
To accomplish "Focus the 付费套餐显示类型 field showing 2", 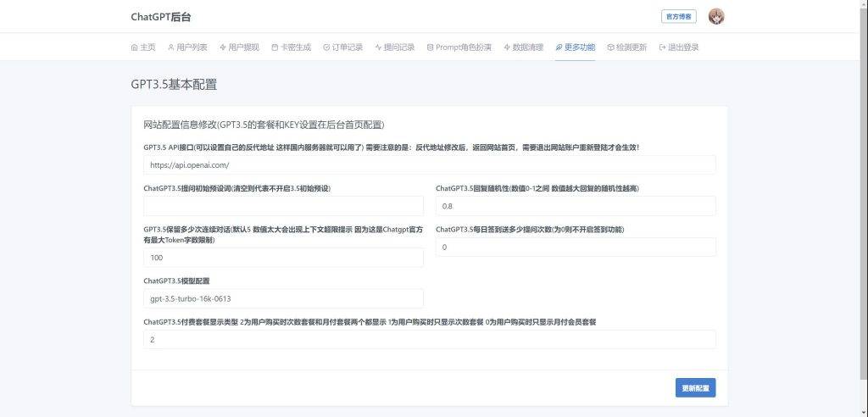I will (430, 340).
